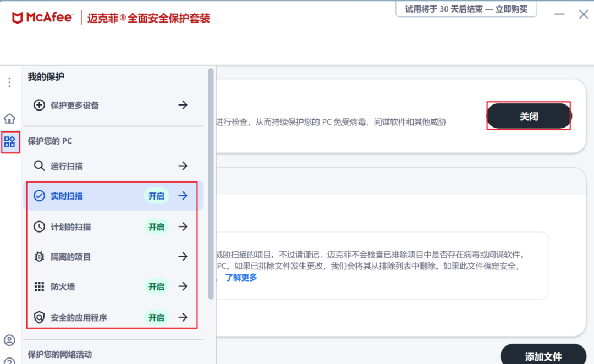Image resolution: width=594 pixels, height=364 pixels.
Task: Toggle the 开启 badge for 计划的扫描
Action: (x=156, y=227)
